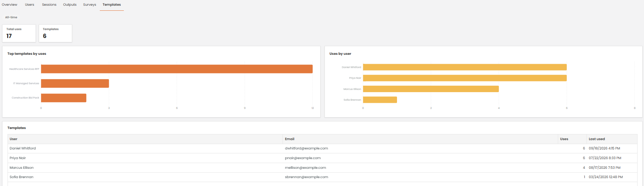The image size is (644, 186).
Task: Select the Total uses stat card
Action: [19, 33]
